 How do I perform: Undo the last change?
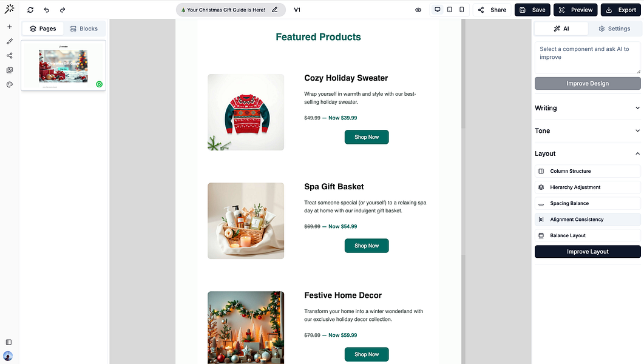47,10
